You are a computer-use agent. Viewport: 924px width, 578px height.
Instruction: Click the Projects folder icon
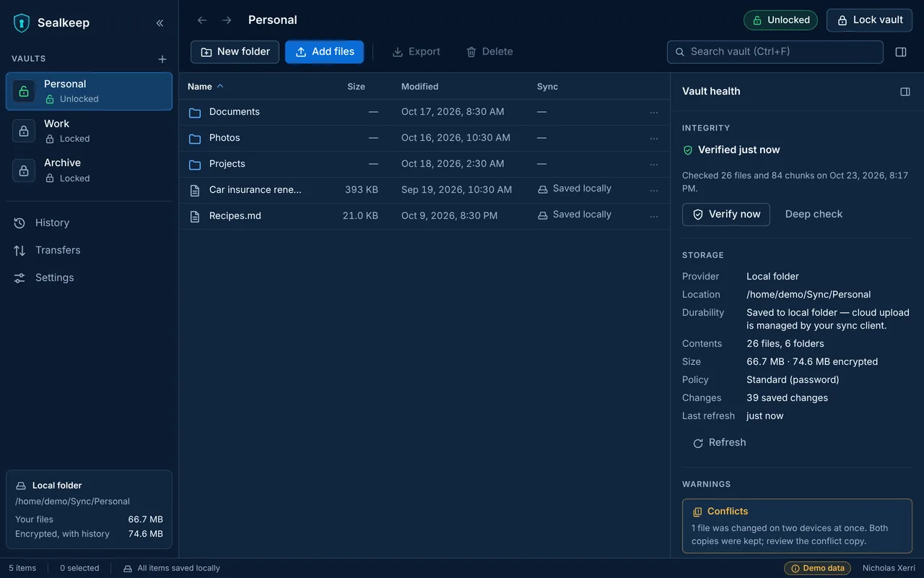click(x=195, y=165)
